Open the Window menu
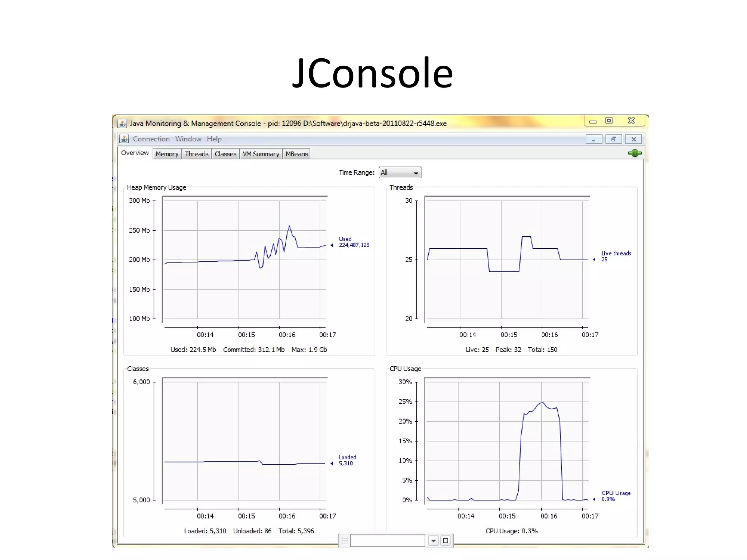 point(188,139)
